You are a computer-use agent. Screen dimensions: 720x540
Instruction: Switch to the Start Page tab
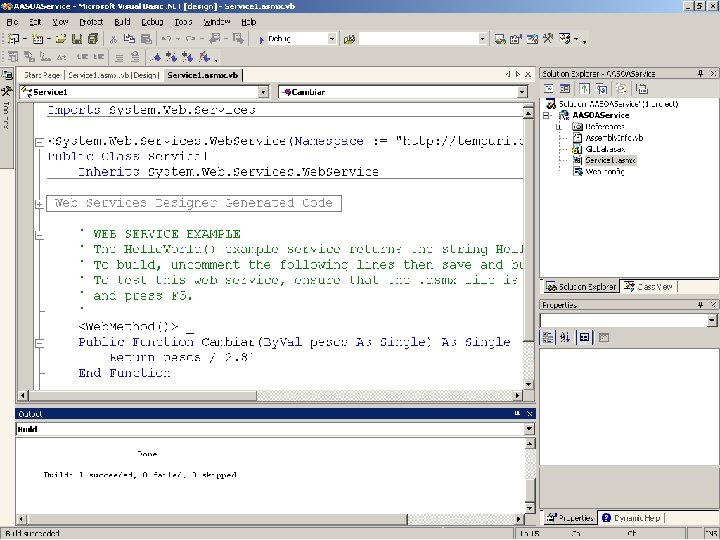tap(42, 75)
